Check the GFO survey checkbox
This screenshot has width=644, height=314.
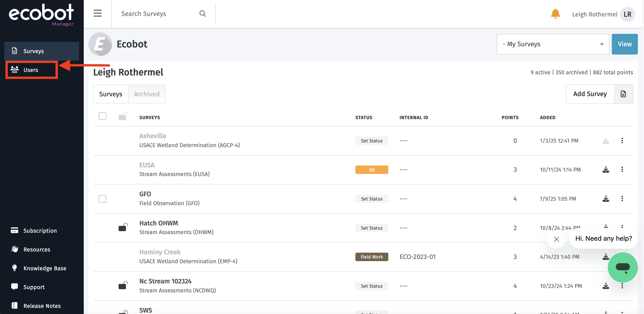click(103, 199)
